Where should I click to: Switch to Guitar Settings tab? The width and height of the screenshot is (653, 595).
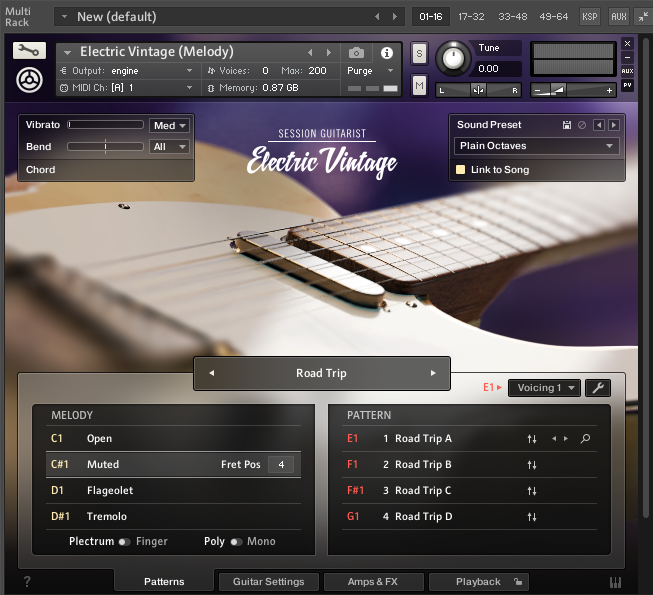click(269, 582)
